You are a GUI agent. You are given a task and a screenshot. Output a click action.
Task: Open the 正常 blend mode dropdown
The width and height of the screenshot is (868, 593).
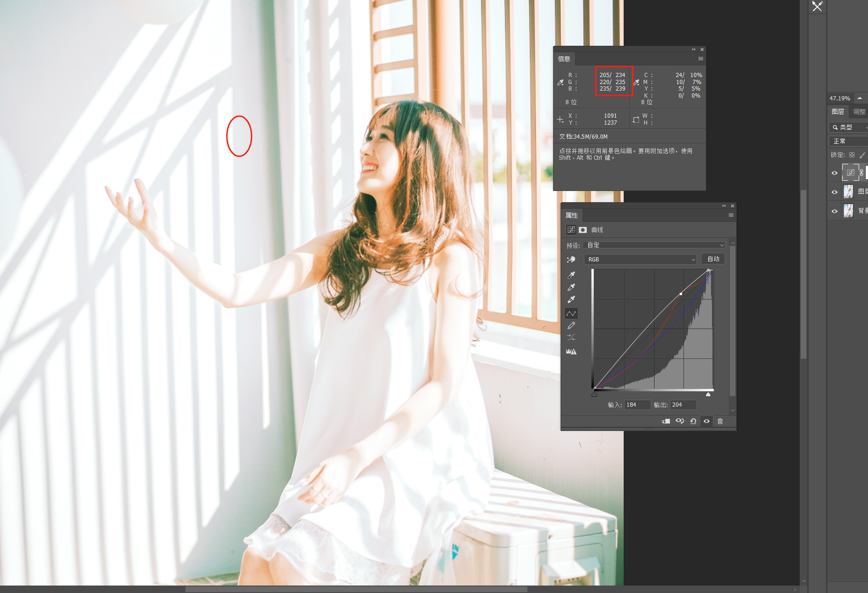coord(848,141)
